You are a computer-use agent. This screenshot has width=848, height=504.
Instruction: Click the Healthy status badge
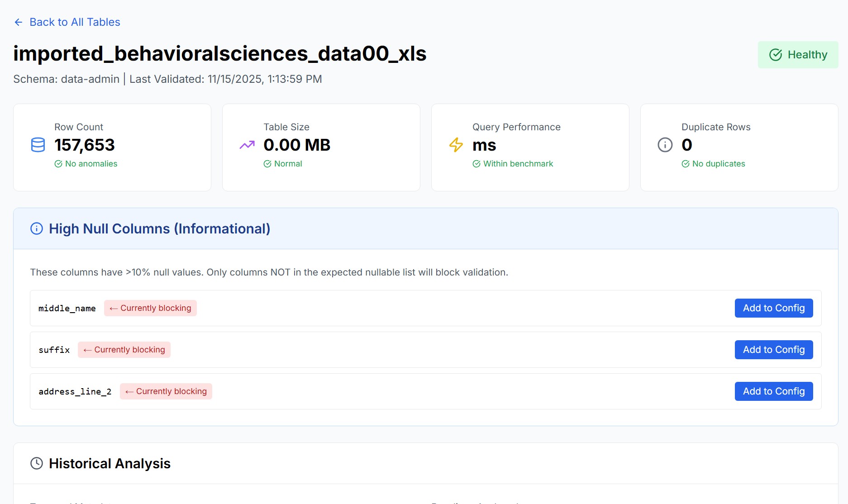pyautogui.click(x=798, y=55)
